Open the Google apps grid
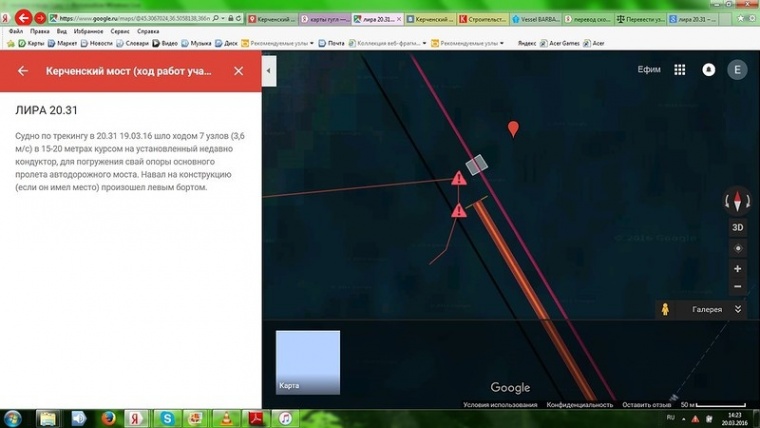This screenshot has height=428, width=760. coord(679,70)
